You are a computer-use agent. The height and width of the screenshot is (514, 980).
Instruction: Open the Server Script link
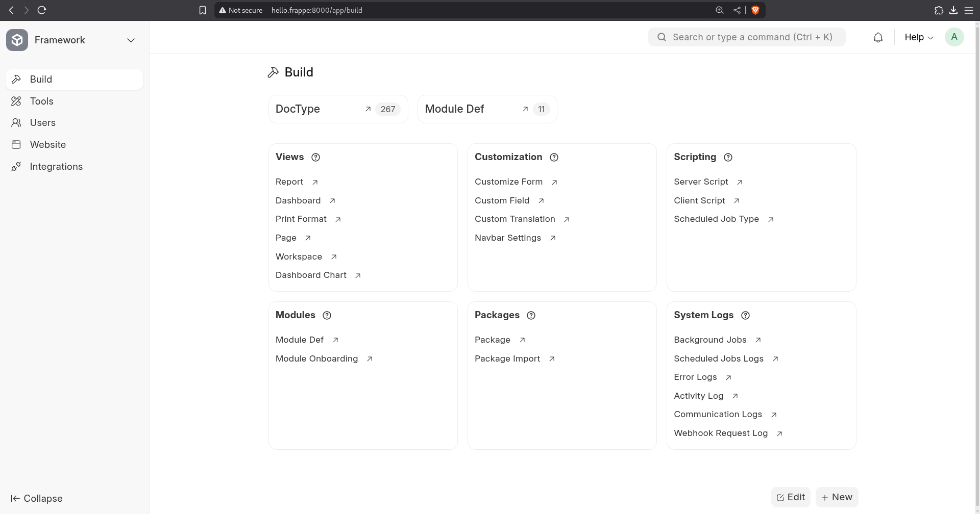pos(701,182)
